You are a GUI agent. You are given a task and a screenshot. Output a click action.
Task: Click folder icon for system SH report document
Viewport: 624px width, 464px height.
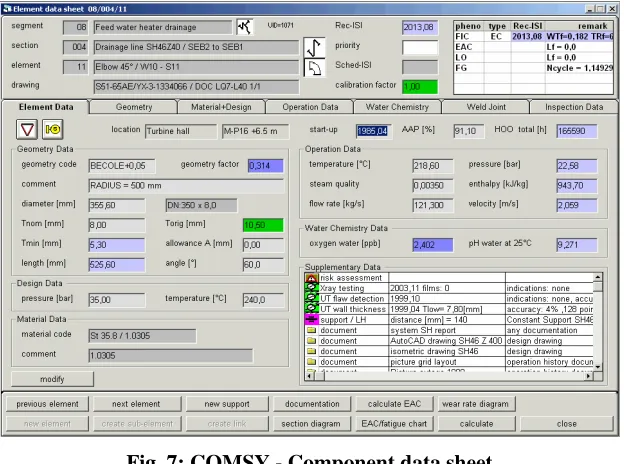pos(311,330)
